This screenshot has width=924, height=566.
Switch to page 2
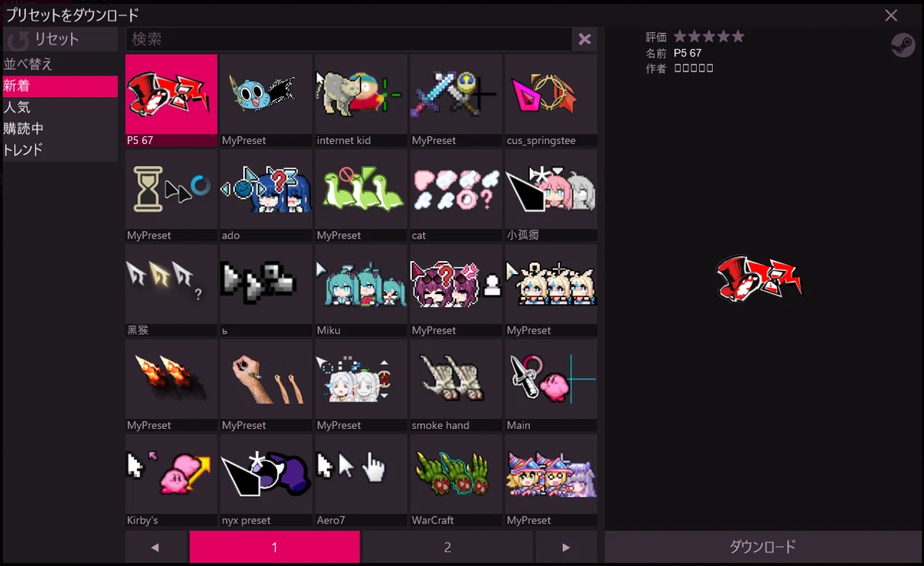coord(447,548)
